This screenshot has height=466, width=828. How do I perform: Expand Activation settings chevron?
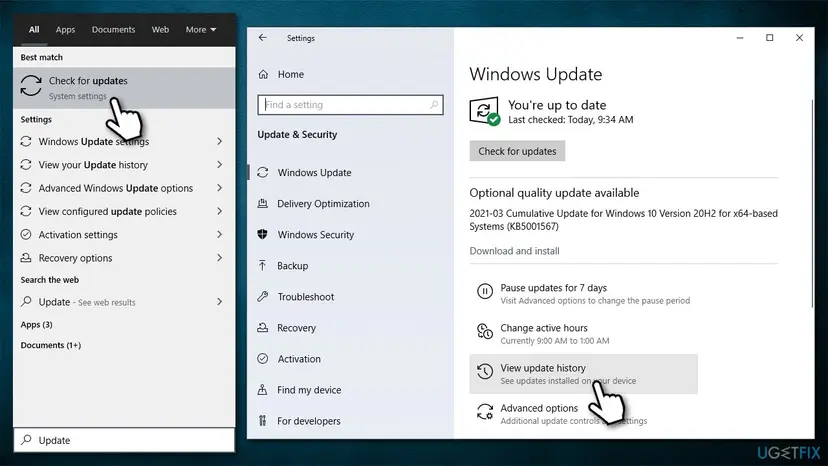pyautogui.click(x=219, y=234)
